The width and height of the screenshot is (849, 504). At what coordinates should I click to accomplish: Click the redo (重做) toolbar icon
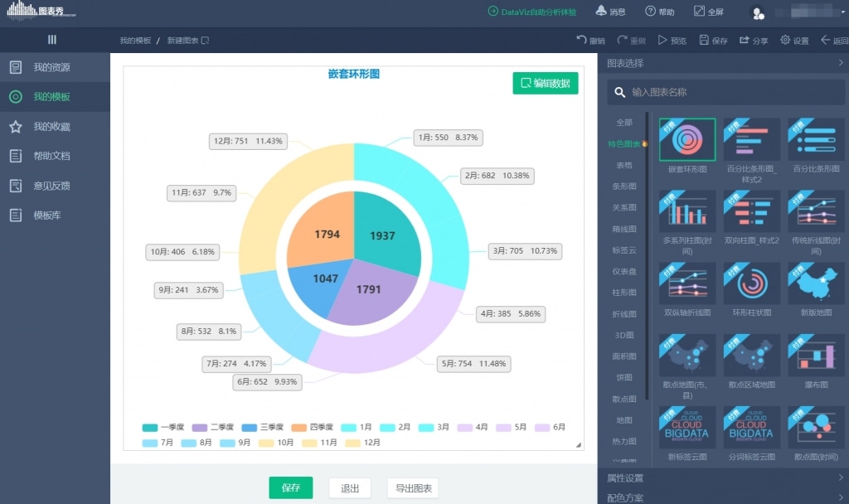pyautogui.click(x=623, y=40)
